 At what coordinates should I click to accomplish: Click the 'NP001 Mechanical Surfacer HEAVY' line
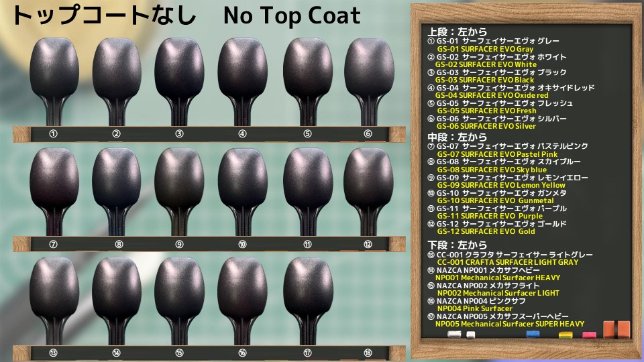pos(498,278)
